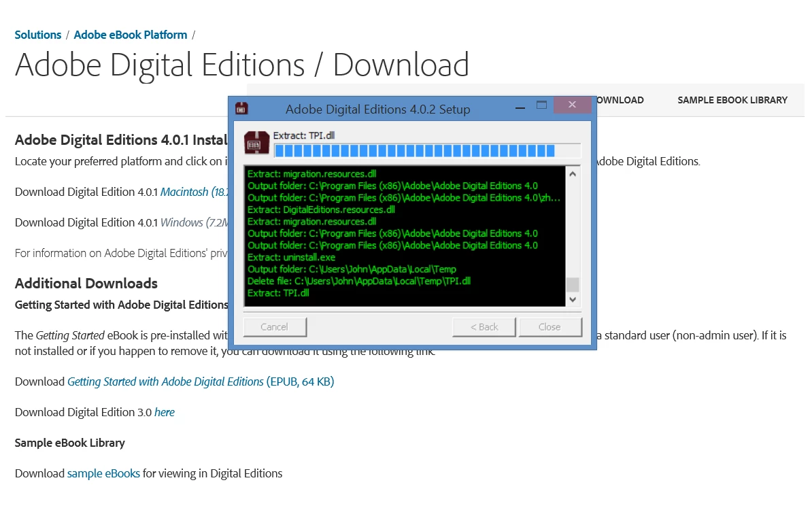Click the 'Additional Downloads' heading
Image resolution: width=812 pixels, height=525 pixels.
pos(86,284)
